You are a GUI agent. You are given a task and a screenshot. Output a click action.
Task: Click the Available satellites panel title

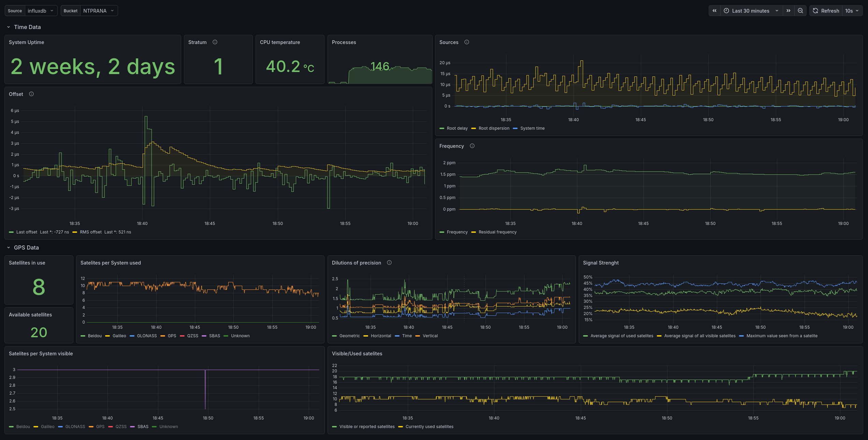(30, 315)
